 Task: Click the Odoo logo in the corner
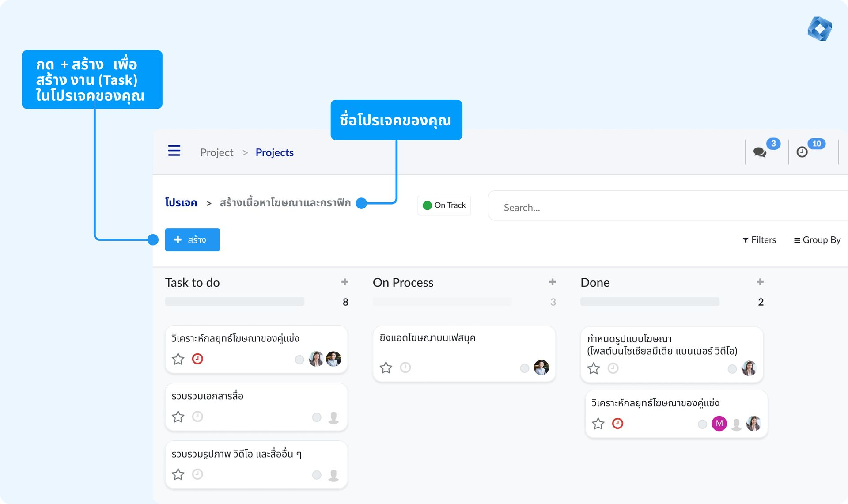point(820,29)
